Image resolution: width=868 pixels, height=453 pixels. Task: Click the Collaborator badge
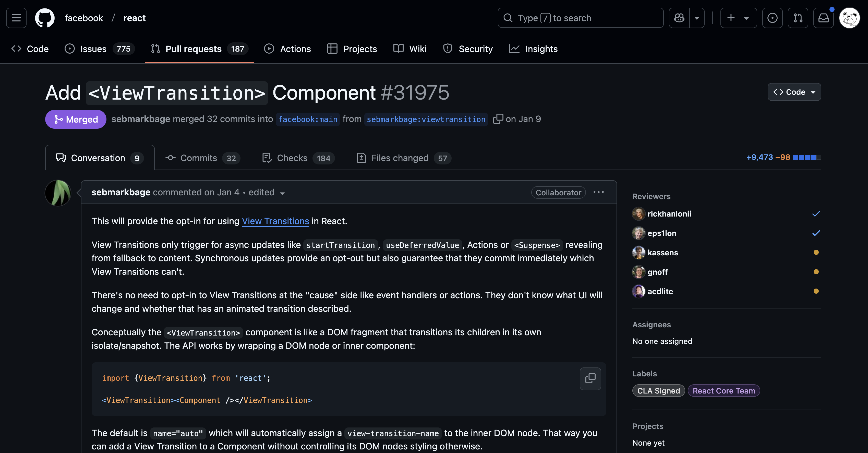pyautogui.click(x=558, y=193)
